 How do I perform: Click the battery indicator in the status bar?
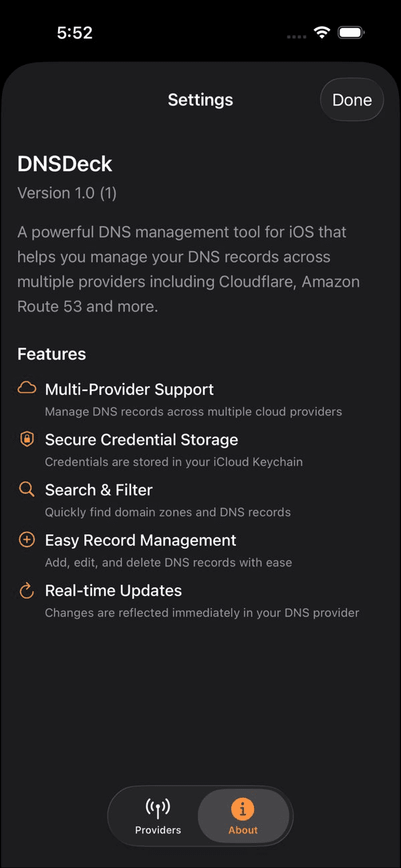point(350,31)
